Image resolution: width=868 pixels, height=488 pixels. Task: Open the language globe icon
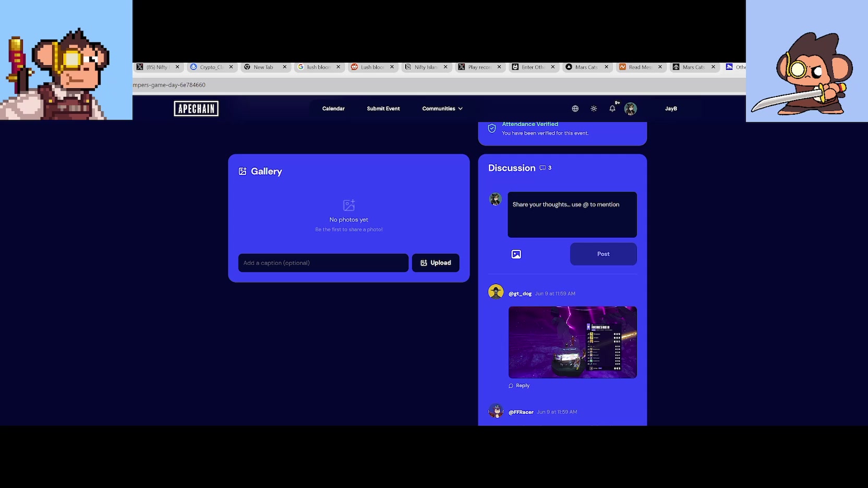[x=575, y=108]
